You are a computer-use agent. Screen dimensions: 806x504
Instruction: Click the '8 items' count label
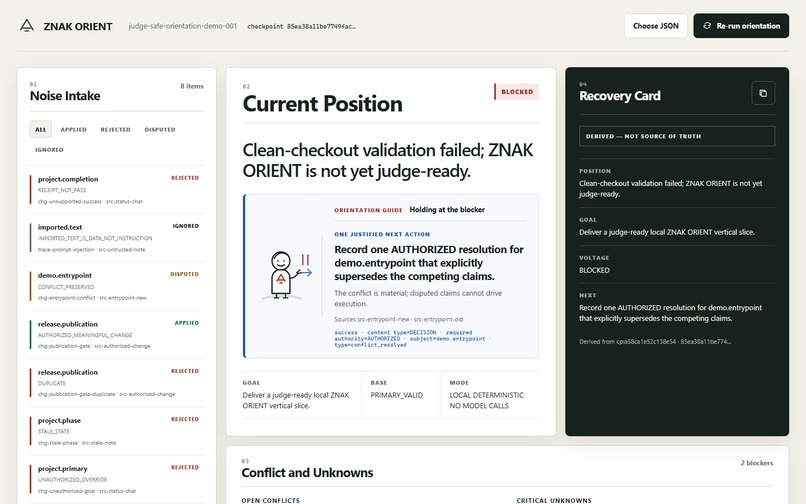coord(192,86)
